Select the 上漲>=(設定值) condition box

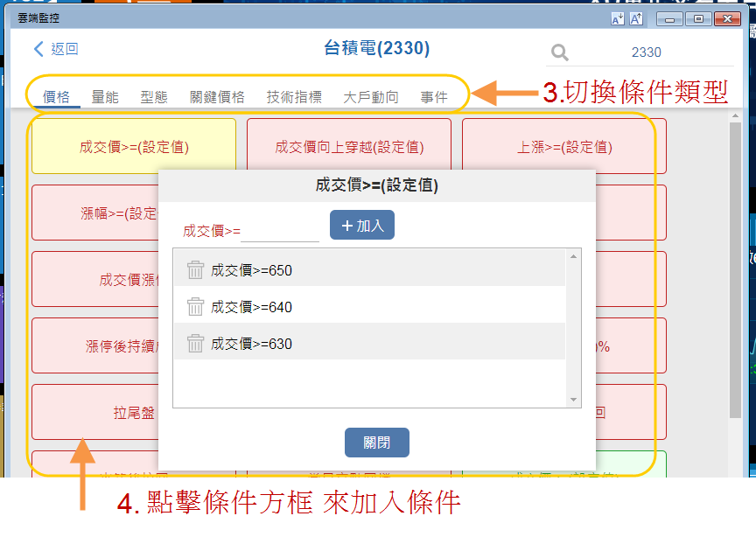click(x=564, y=146)
